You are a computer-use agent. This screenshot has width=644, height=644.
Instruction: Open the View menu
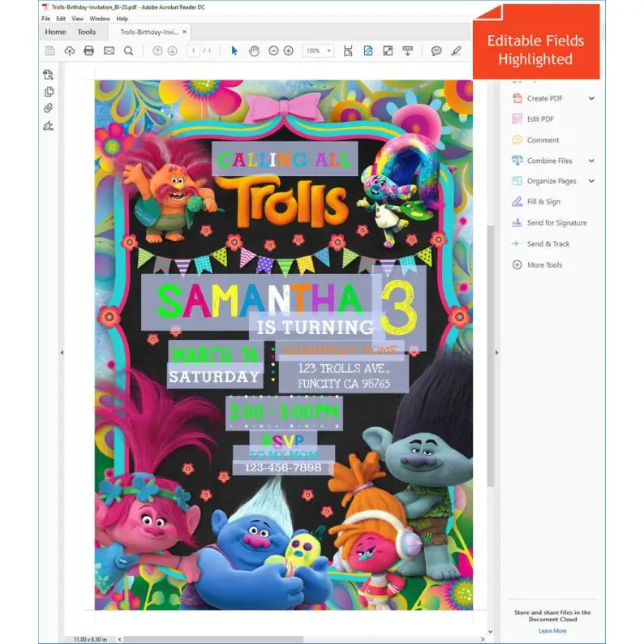coord(77,19)
